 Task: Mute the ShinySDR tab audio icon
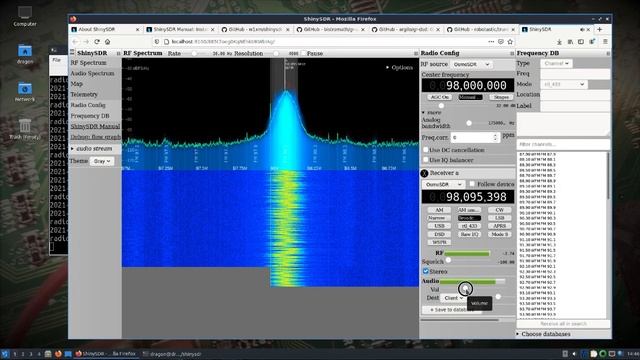582,29
